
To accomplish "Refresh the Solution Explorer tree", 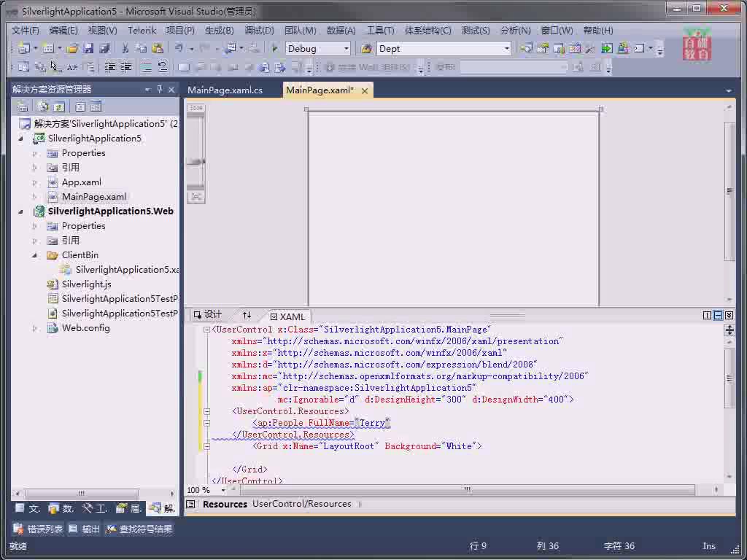I will (x=59, y=106).
